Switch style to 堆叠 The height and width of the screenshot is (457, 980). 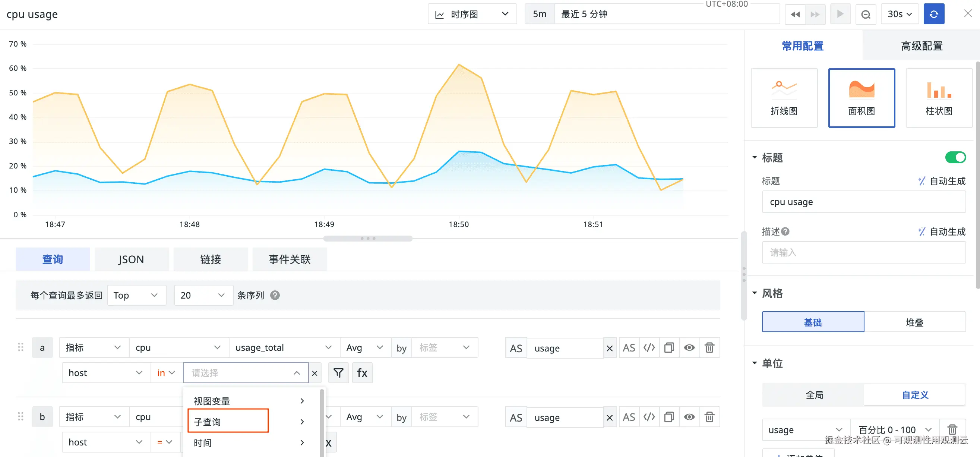pyautogui.click(x=914, y=322)
